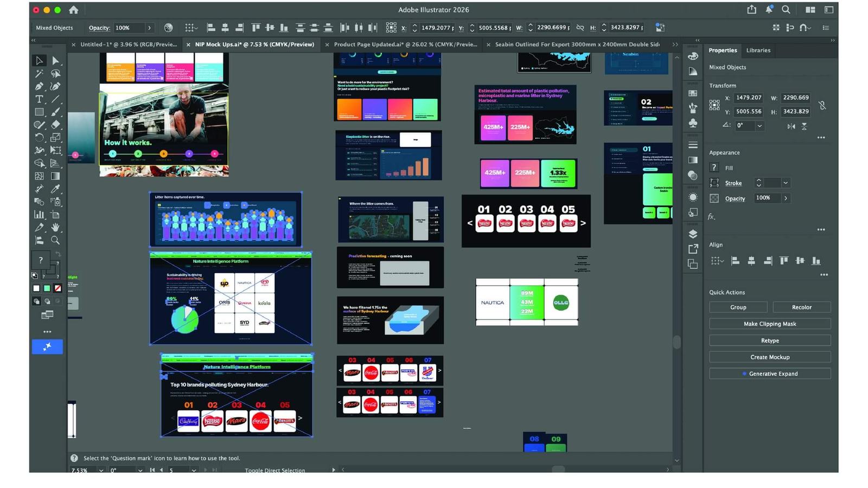Pick the Paintbrush tool
The width and height of the screenshot is (868, 488).
click(55, 112)
